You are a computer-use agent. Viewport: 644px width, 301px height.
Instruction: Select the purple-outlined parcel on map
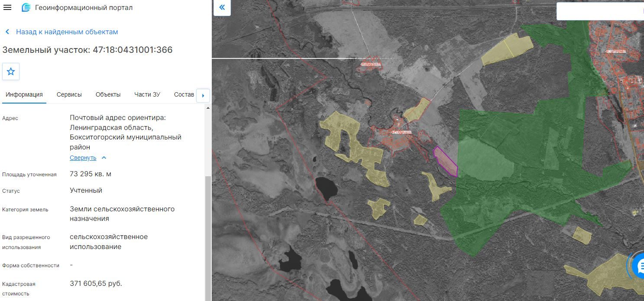click(x=447, y=161)
